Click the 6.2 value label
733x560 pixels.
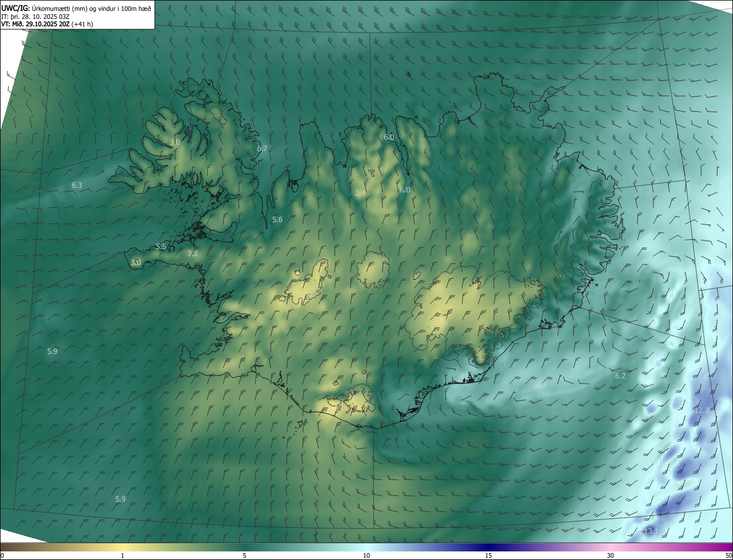point(620,376)
